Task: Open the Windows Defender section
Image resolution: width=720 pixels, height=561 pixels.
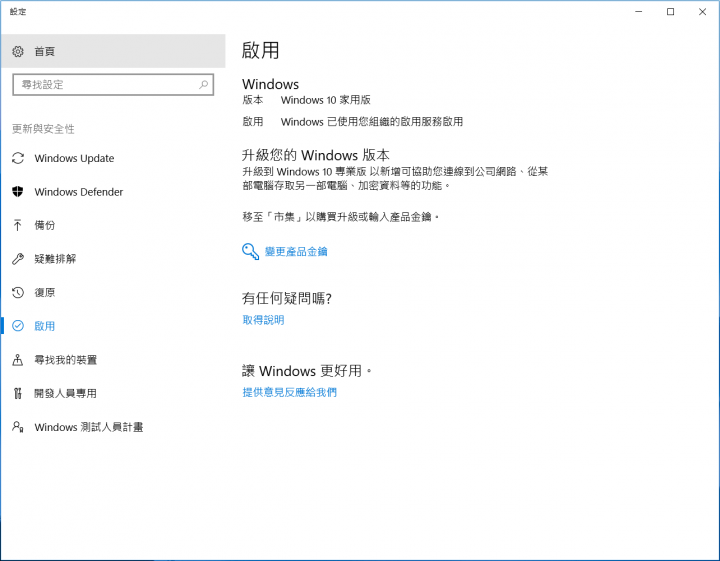Action: point(113,192)
